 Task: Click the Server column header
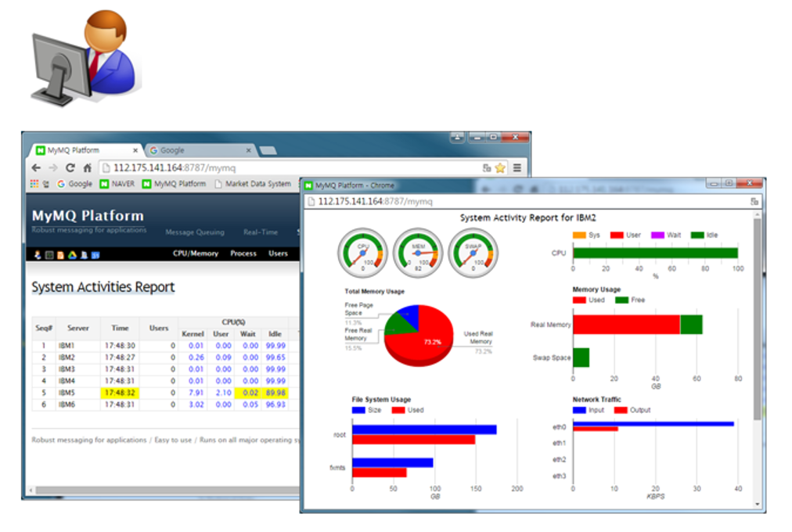click(77, 328)
